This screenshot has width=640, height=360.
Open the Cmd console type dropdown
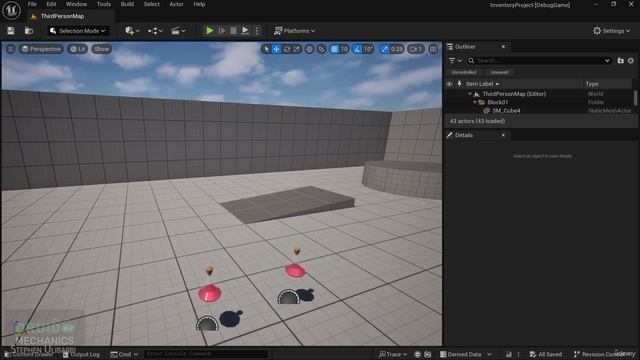tap(124, 354)
